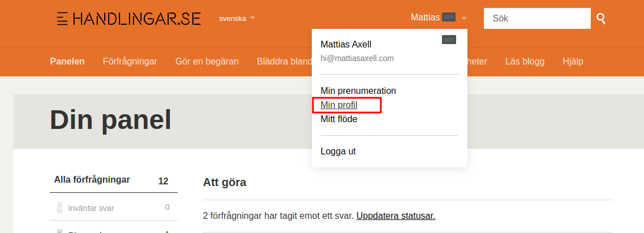Image resolution: width=644 pixels, height=233 pixels.
Task: Click the search magnifier icon
Action: tap(601, 19)
